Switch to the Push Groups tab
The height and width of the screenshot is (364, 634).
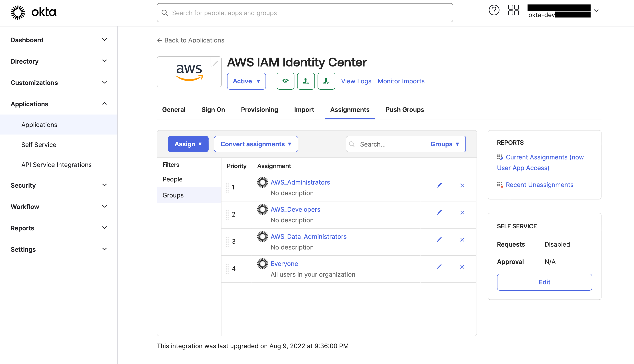click(405, 109)
